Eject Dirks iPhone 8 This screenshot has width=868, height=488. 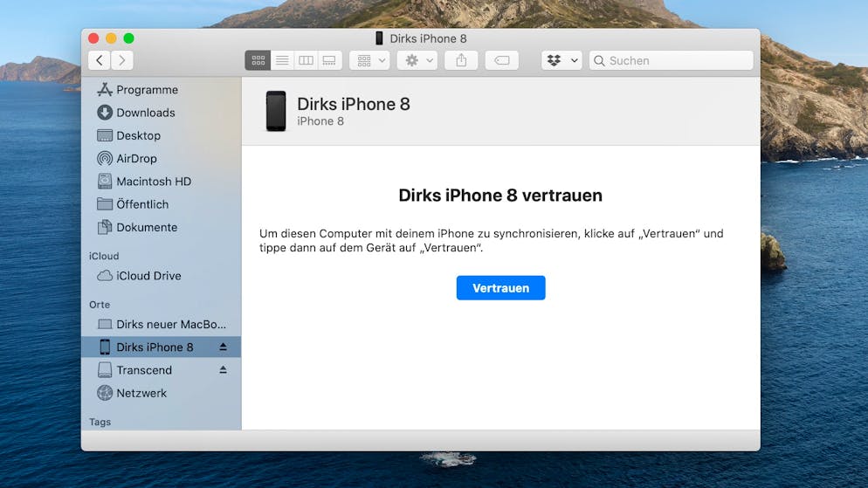pyautogui.click(x=223, y=347)
